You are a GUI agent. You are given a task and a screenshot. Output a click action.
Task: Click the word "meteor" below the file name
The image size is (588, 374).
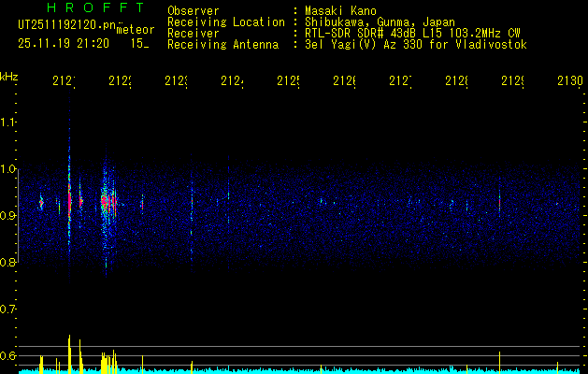[x=136, y=30]
